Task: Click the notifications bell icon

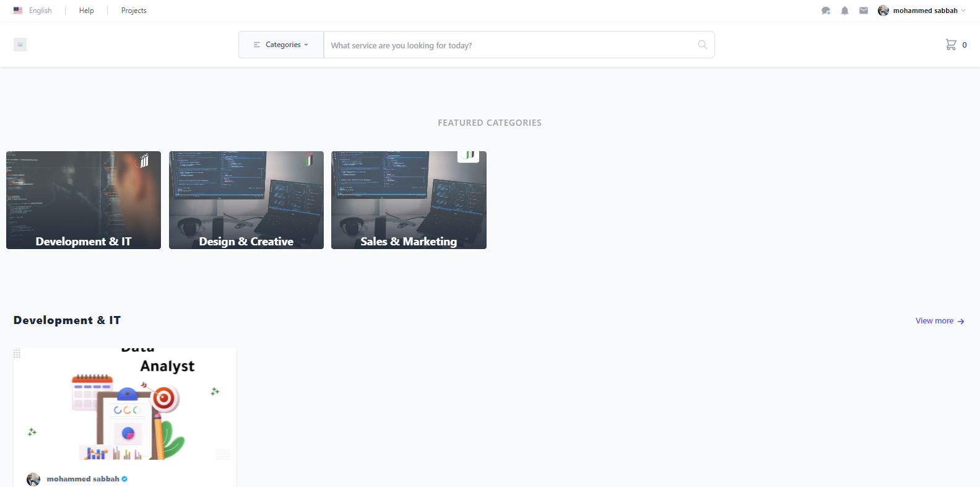Action: pyautogui.click(x=844, y=11)
